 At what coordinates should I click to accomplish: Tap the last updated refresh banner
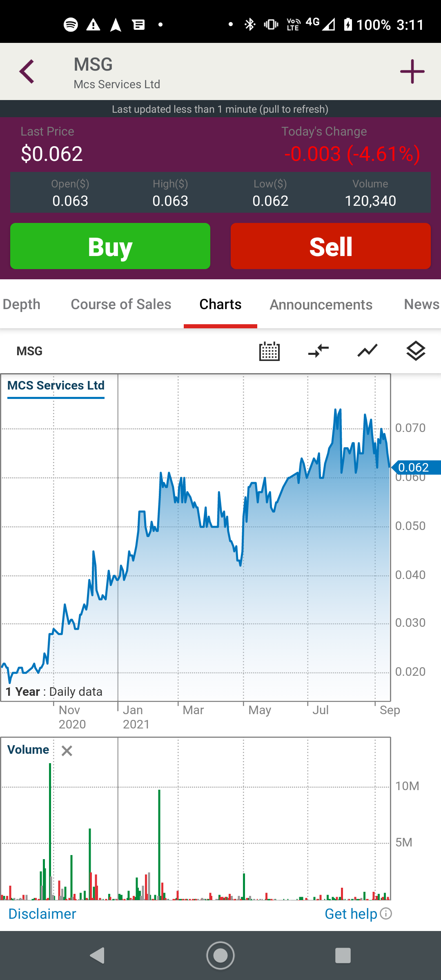(220, 109)
